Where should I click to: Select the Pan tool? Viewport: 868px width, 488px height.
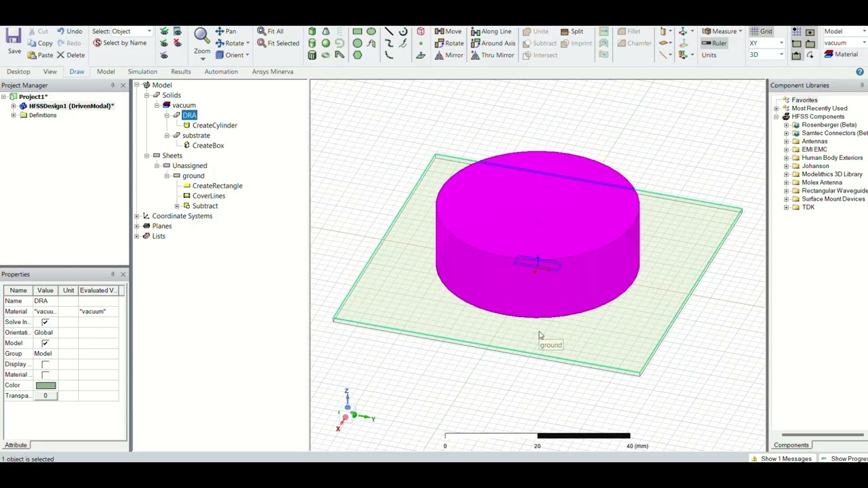coord(226,31)
